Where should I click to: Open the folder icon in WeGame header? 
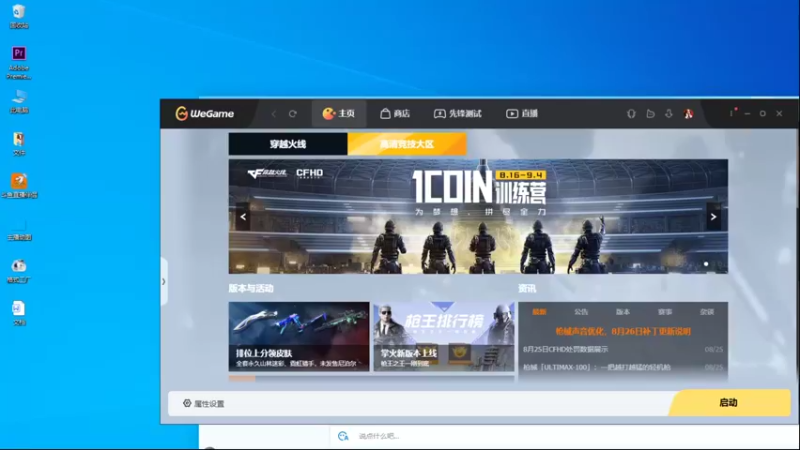click(x=650, y=114)
